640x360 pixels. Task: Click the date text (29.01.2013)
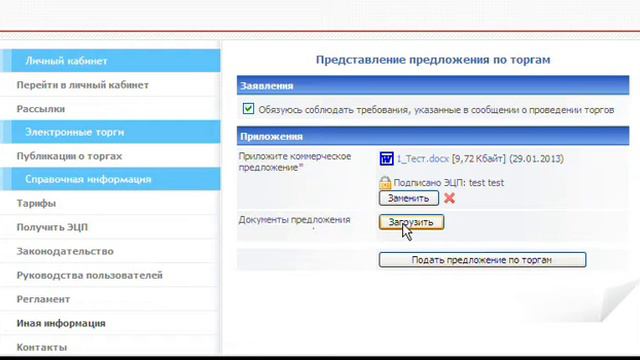[536, 159]
